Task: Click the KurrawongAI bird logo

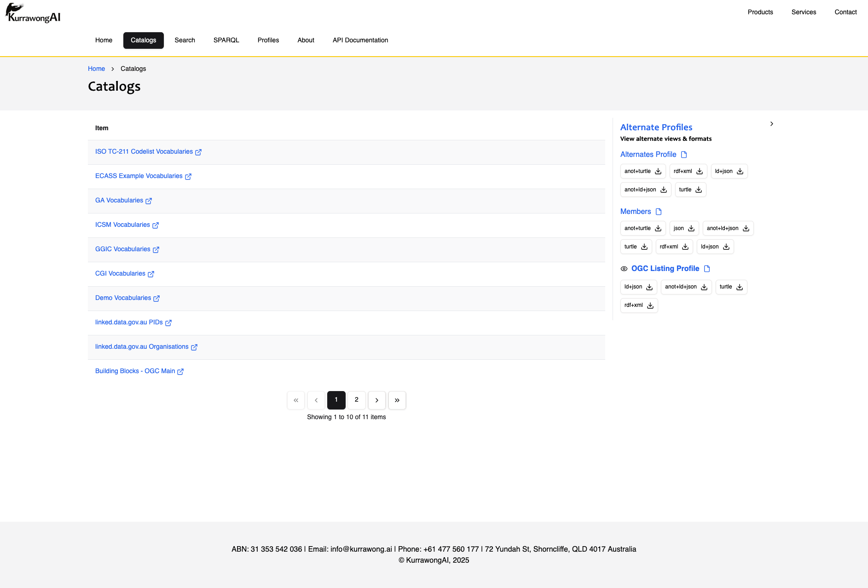Action: (x=33, y=13)
